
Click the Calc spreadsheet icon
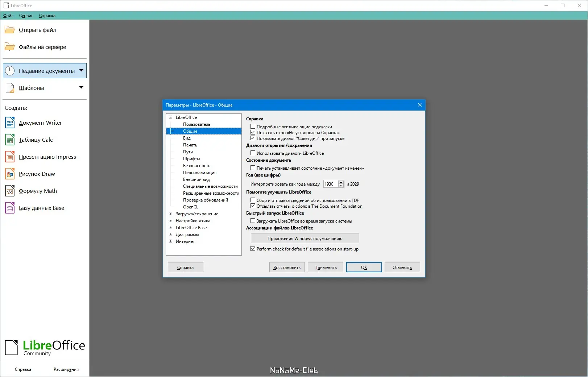click(x=10, y=140)
